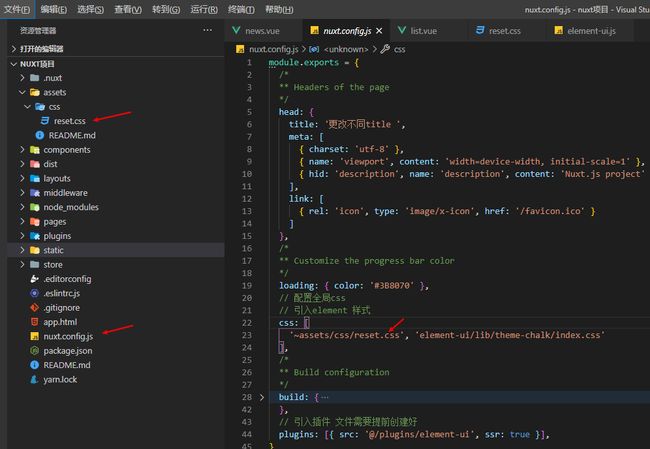Viewport: 650px width, 449px height.
Task: Expand the components folder chevron
Action: click(22, 149)
